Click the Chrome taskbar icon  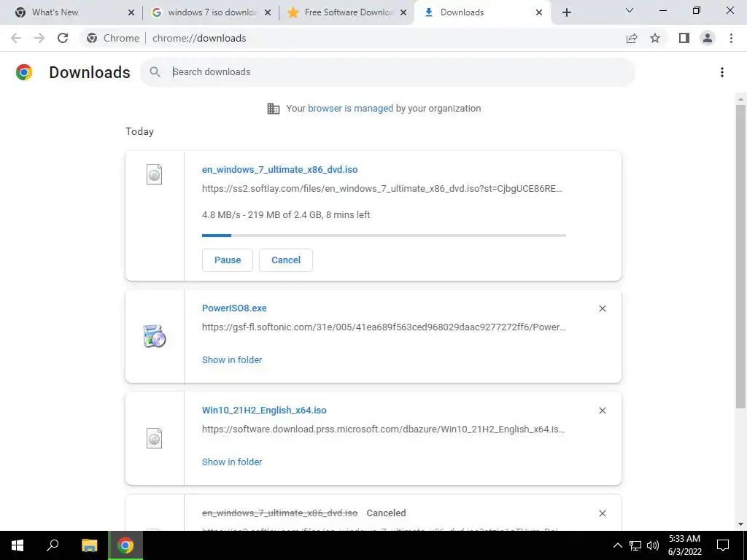(125, 545)
